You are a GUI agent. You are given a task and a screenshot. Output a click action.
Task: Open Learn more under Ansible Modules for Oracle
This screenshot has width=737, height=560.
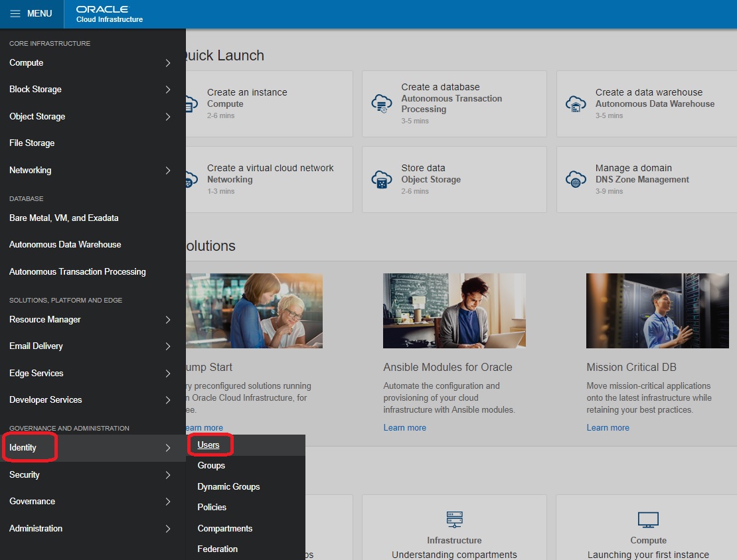[x=404, y=427]
